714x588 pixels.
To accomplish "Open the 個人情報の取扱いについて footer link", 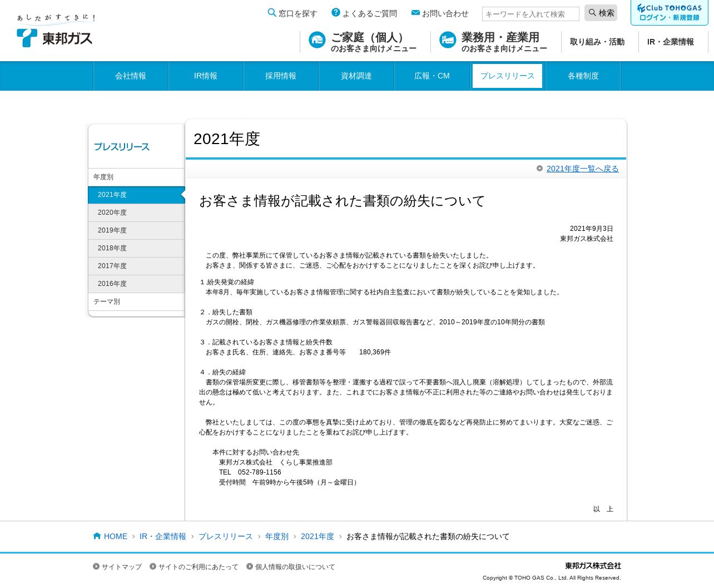I will point(295,567).
